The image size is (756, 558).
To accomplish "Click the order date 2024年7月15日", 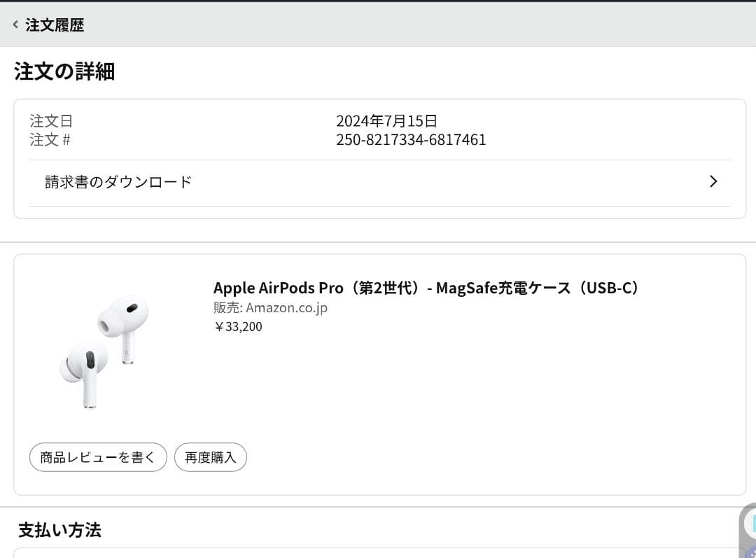I will (x=386, y=120).
